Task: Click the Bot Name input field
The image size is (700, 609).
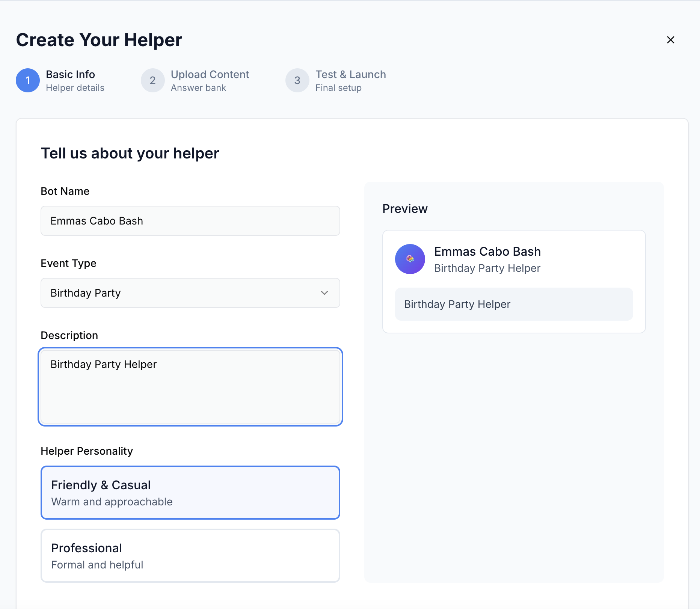Action: [190, 221]
